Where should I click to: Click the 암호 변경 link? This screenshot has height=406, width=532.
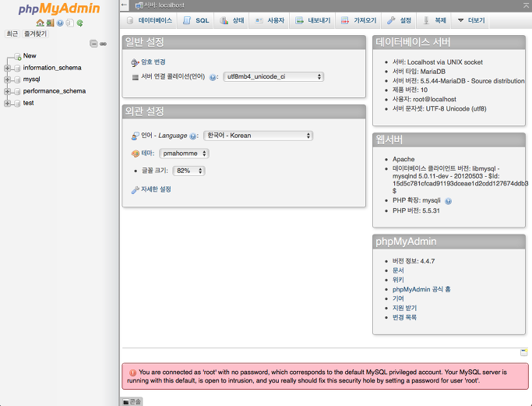point(153,62)
